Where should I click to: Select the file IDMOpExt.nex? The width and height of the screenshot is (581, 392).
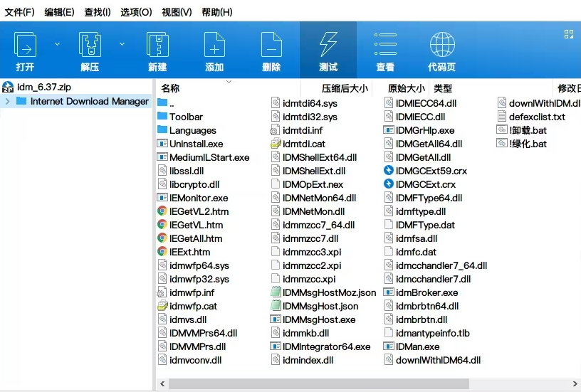click(x=313, y=184)
